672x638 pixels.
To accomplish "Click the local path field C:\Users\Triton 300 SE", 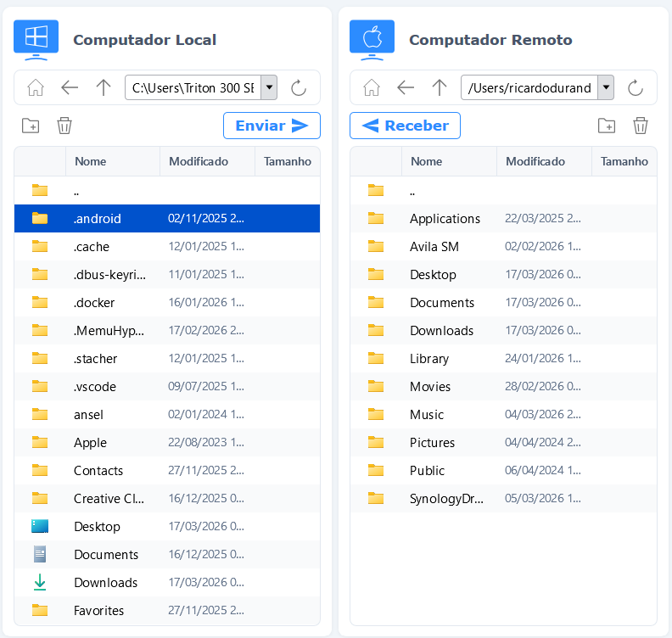I will tap(193, 87).
